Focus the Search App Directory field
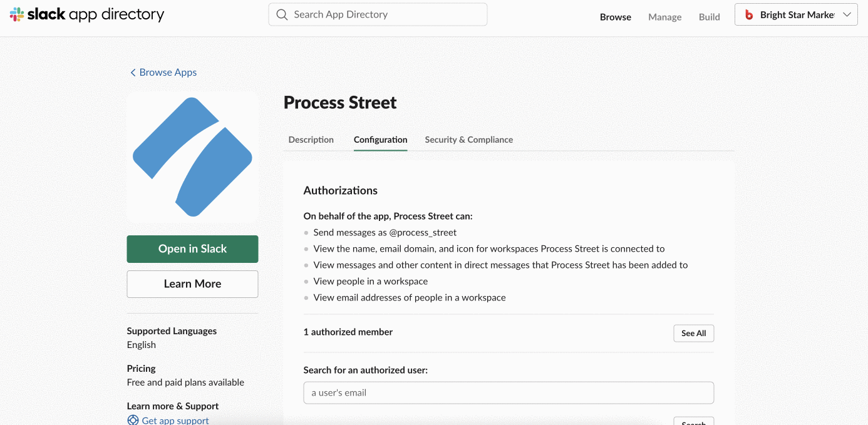 pyautogui.click(x=378, y=14)
